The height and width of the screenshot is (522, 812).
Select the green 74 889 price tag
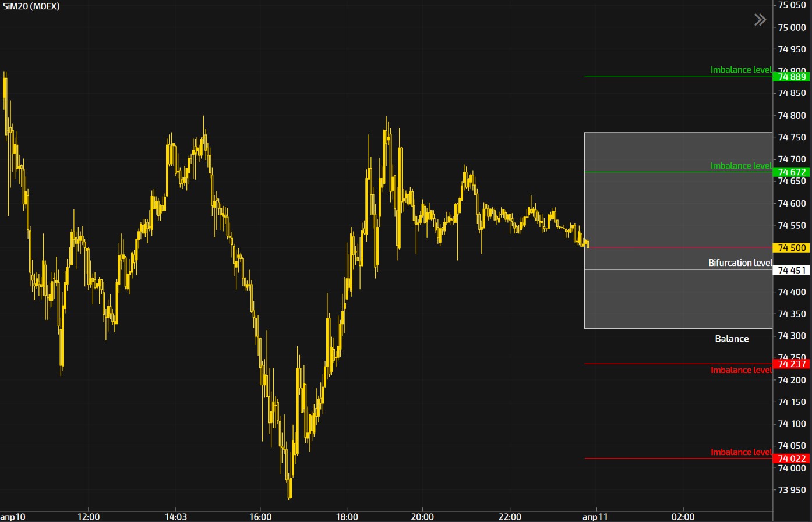click(x=792, y=77)
